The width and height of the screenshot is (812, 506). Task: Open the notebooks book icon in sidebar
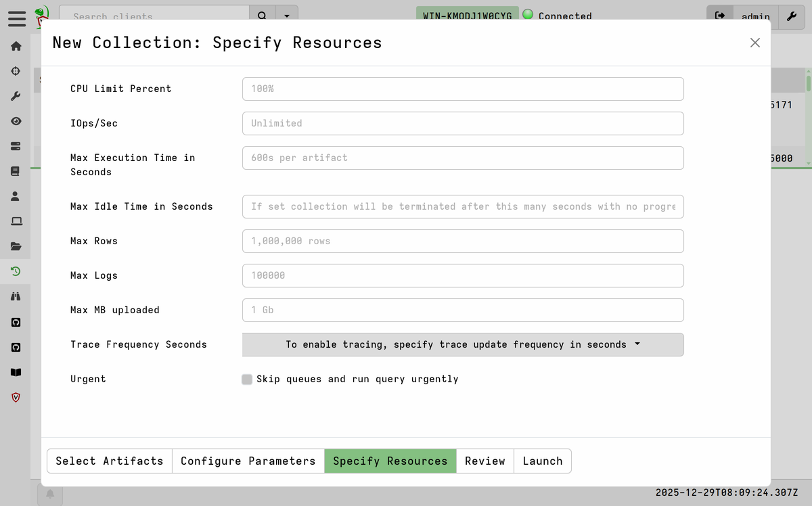[16, 171]
